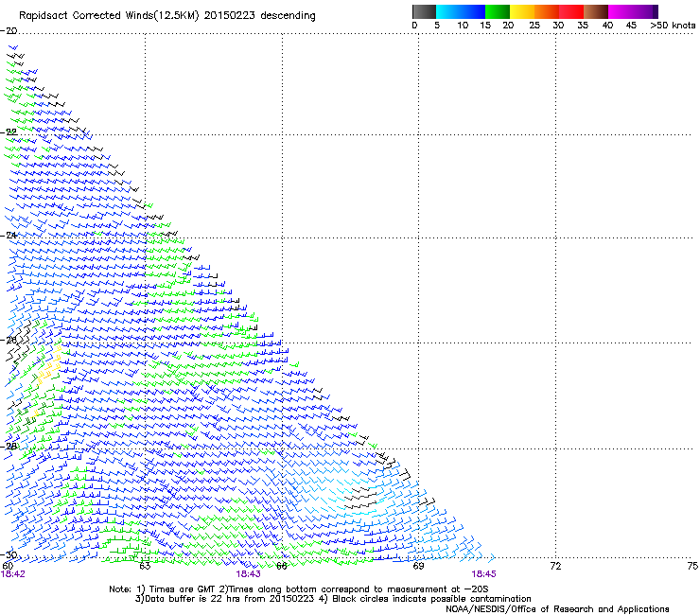Viewport: 700px width, 615px height.
Task: Click the '40' legend scale label
Action: point(607,26)
